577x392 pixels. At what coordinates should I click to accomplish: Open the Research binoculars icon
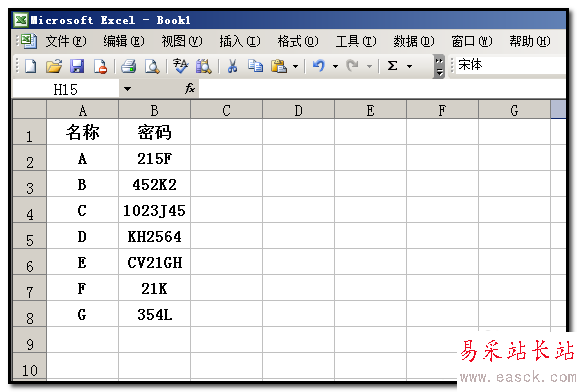203,66
